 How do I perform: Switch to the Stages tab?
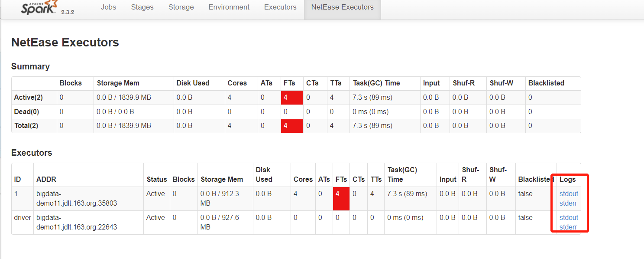coord(141,7)
